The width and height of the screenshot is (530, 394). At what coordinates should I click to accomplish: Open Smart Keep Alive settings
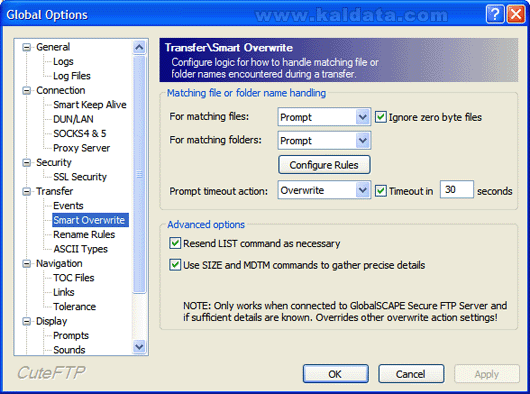[90, 105]
